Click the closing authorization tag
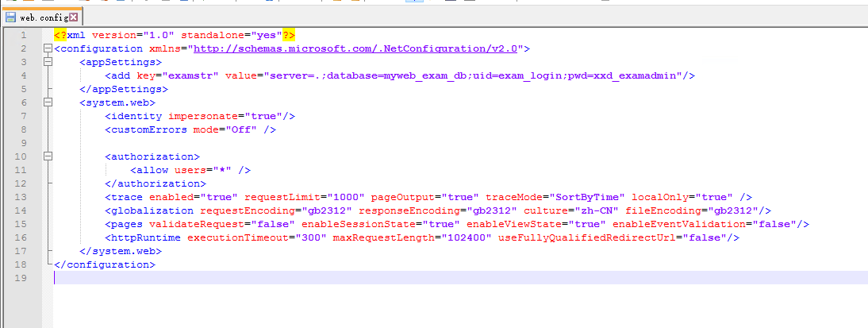This screenshot has height=328, width=868. (156, 183)
